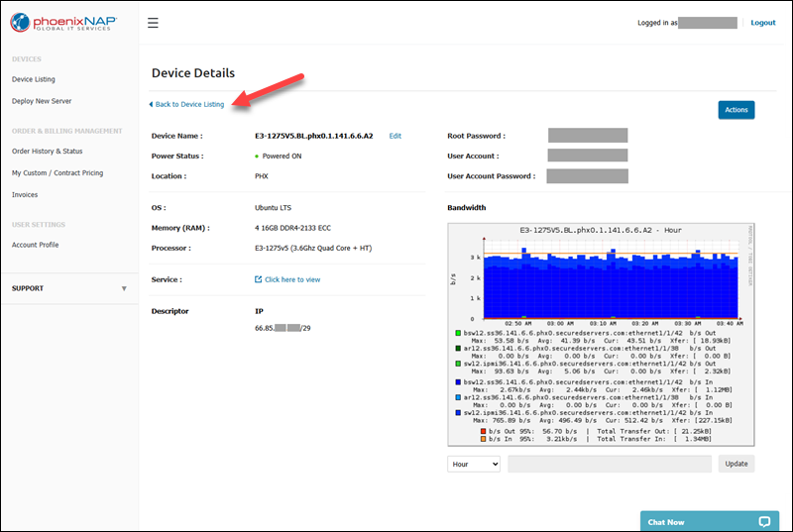Click Logout link
Screen dimensions: 793x532
pyautogui.click(x=762, y=23)
